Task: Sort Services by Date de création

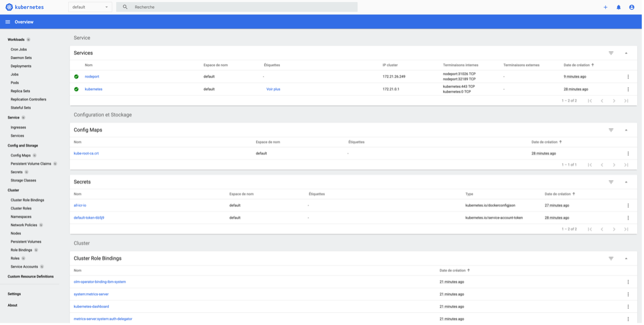Action: coord(579,65)
